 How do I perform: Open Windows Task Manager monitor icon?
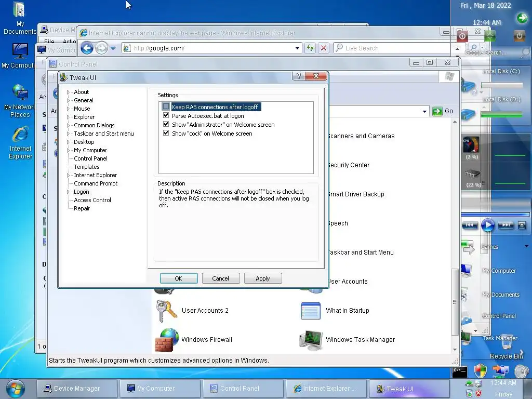[311, 340]
